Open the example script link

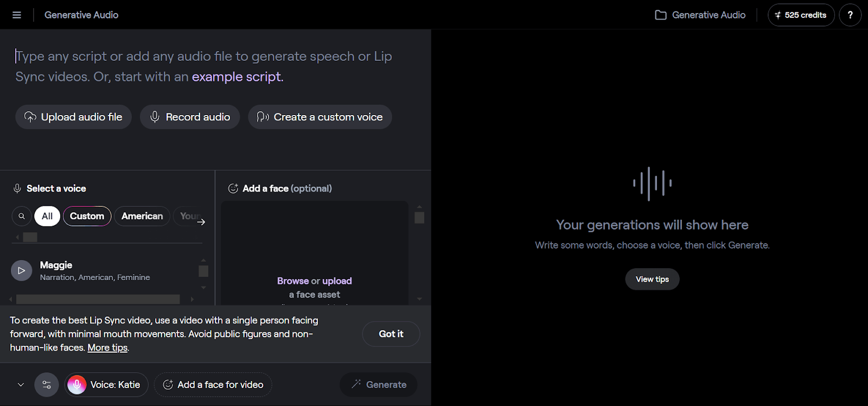[238, 77]
